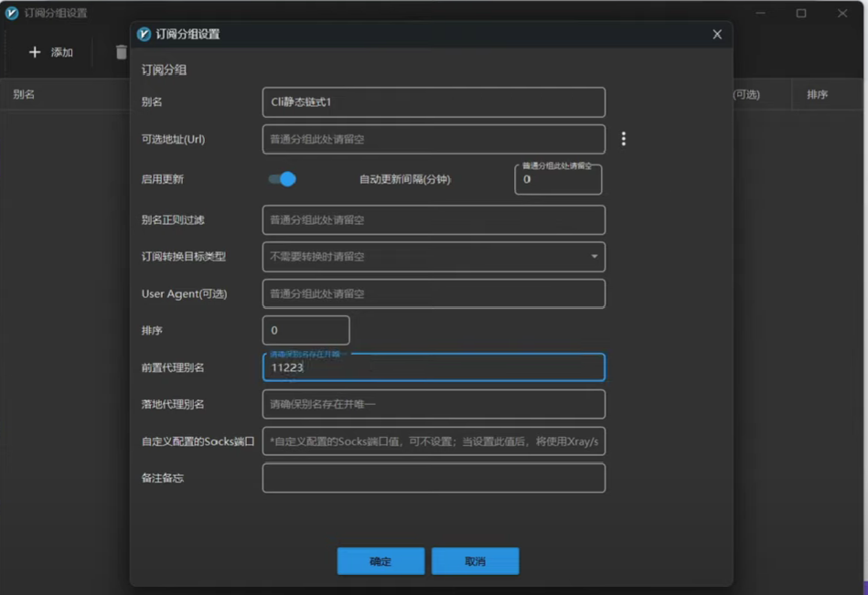The image size is (868, 595).
Task: Expand the 订阅转换目标类型 dropdown
Action: click(x=434, y=257)
